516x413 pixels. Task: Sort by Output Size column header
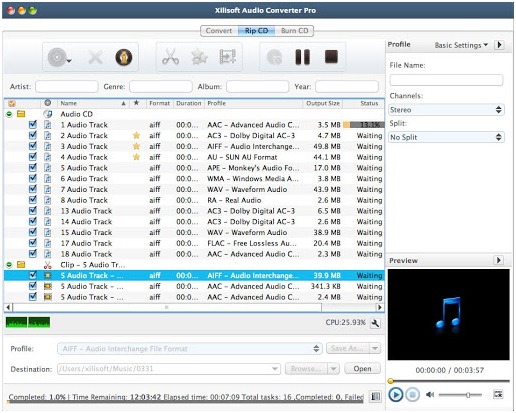[x=323, y=103]
